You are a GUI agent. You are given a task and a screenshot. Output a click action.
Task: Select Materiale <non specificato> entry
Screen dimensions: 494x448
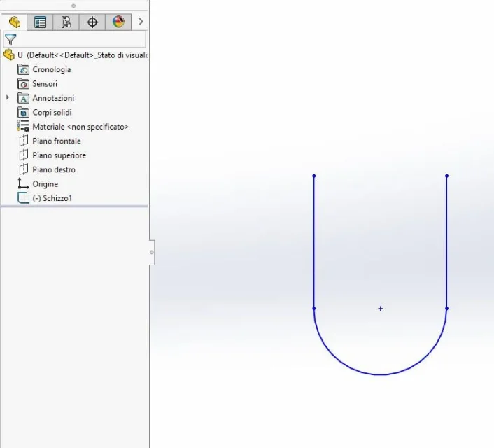coord(80,127)
